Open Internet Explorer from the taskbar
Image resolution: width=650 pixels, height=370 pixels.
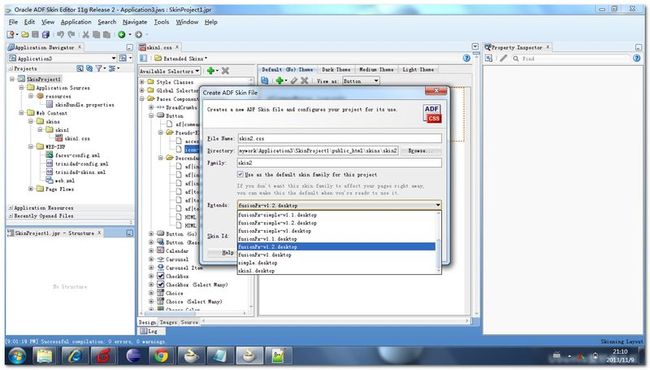75,355
